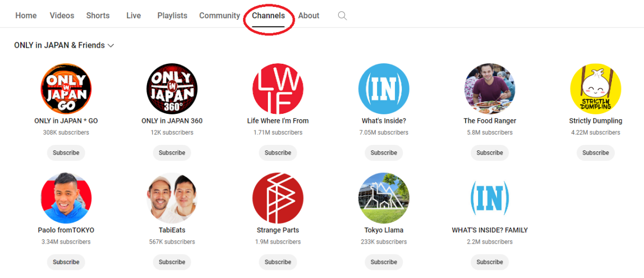This screenshot has height=278, width=644.
Task: Subscribe to What's Inside? channel
Action: pos(384,153)
